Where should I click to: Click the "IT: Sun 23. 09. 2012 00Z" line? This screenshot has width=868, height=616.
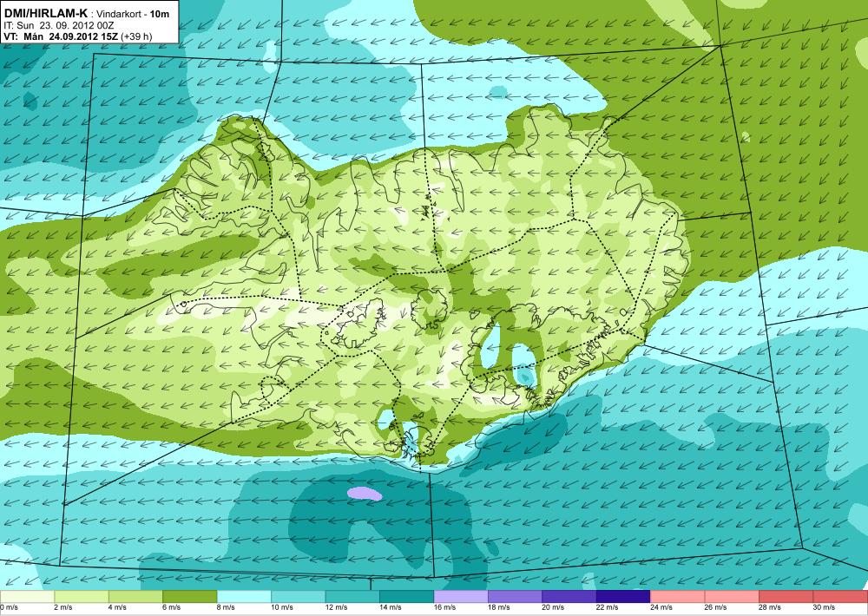[x=59, y=25]
